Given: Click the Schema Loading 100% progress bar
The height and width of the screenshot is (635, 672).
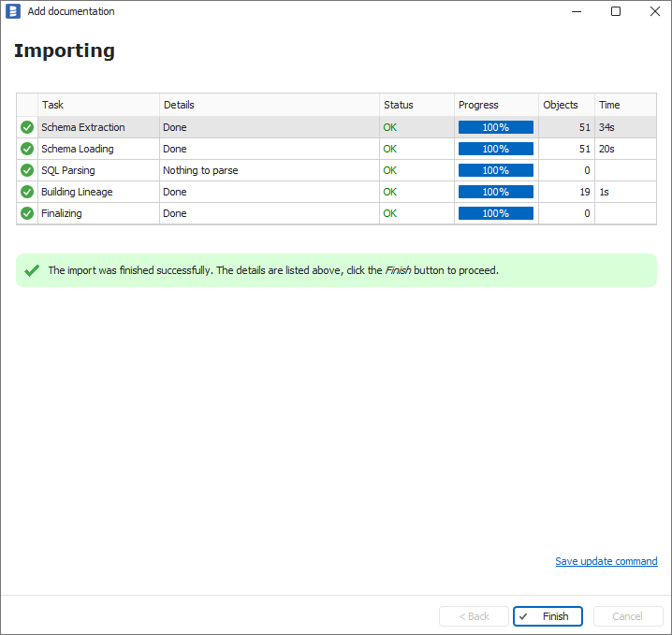Looking at the screenshot, I should point(496,149).
